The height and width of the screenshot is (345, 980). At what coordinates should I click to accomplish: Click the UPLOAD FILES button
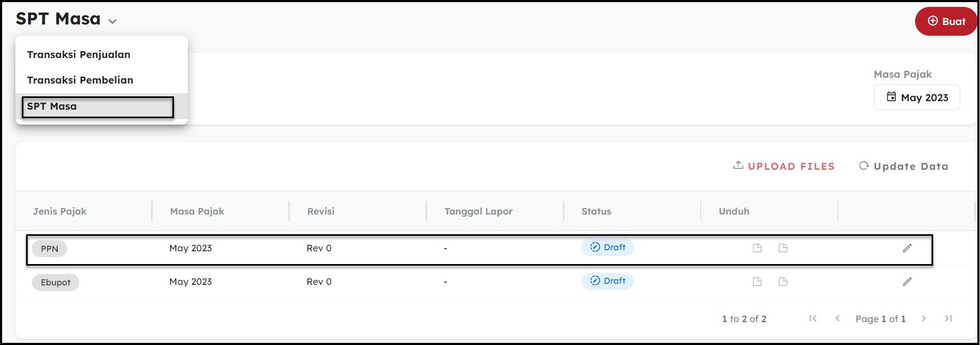(x=784, y=166)
